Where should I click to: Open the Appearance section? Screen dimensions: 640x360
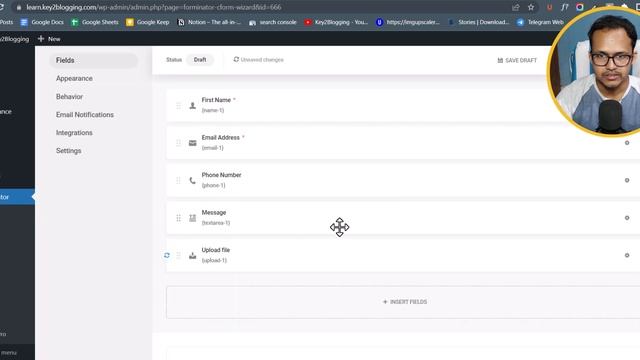pyautogui.click(x=74, y=78)
